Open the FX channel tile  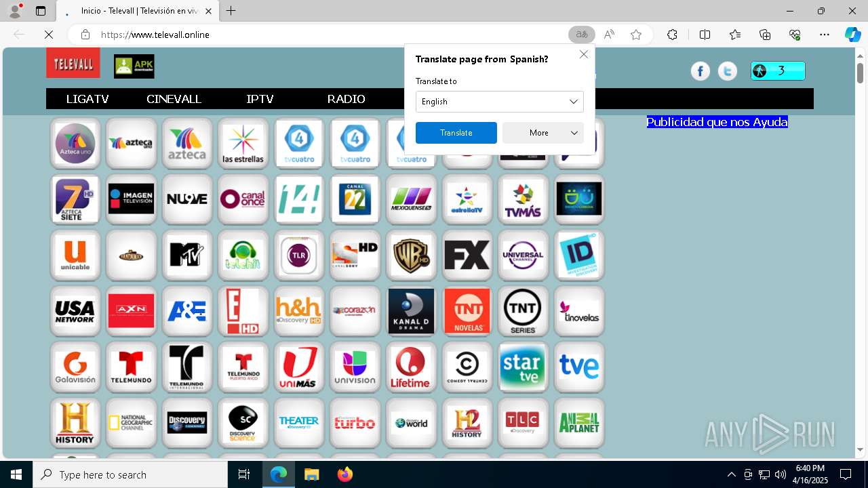(x=467, y=255)
